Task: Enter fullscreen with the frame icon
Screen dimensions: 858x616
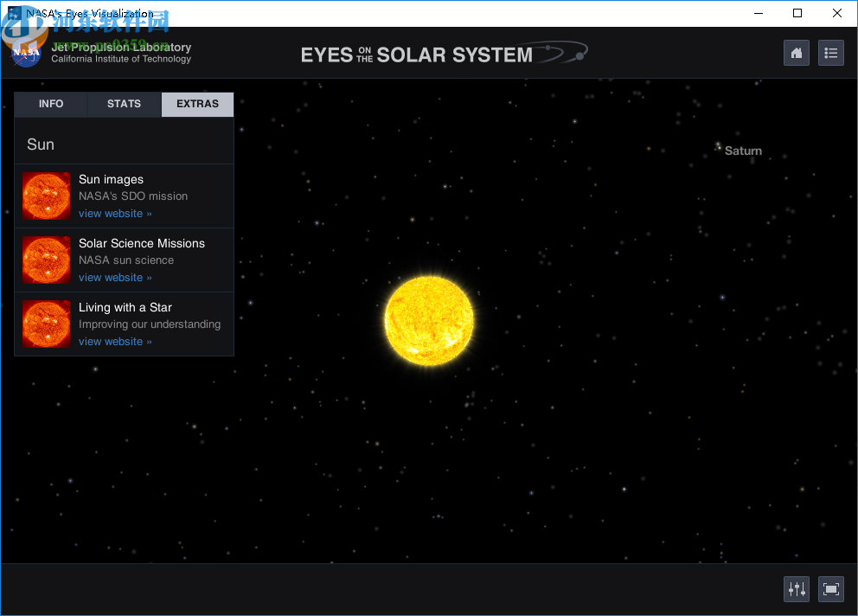Action: tap(830, 588)
